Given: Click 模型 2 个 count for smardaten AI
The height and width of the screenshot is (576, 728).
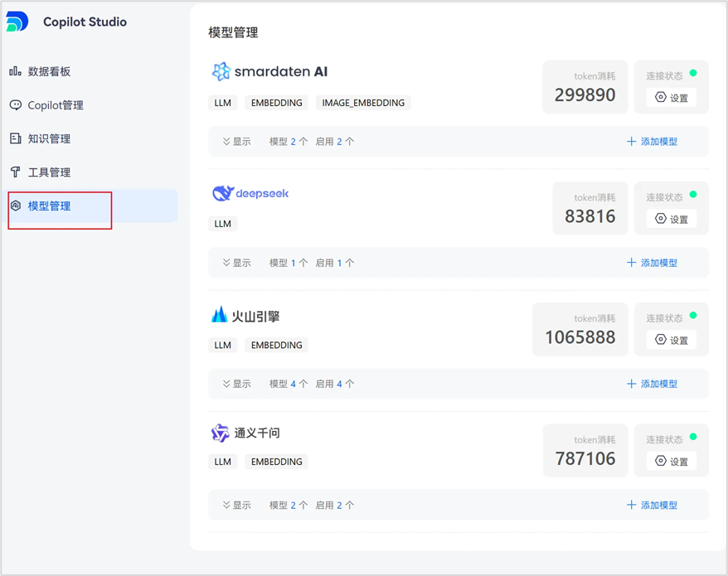Looking at the screenshot, I should [x=289, y=142].
